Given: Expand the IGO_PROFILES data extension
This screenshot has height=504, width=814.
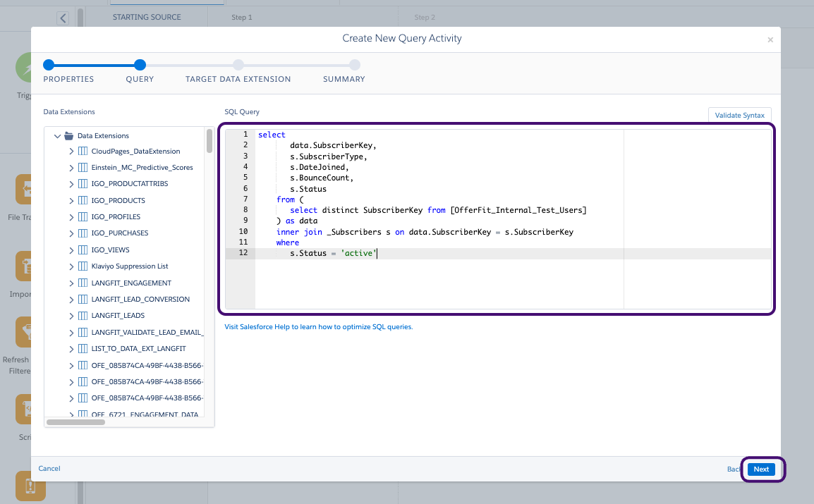Looking at the screenshot, I should coord(71,216).
